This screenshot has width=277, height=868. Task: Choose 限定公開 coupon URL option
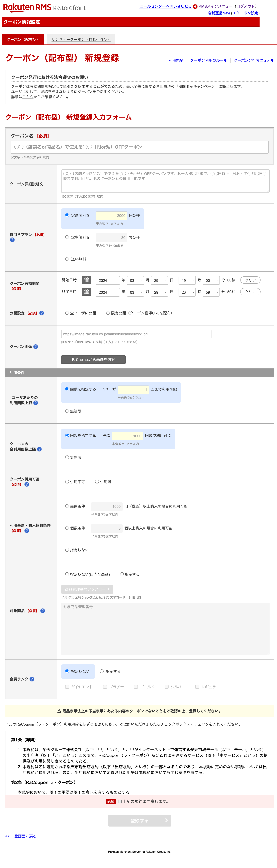click(x=108, y=313)
